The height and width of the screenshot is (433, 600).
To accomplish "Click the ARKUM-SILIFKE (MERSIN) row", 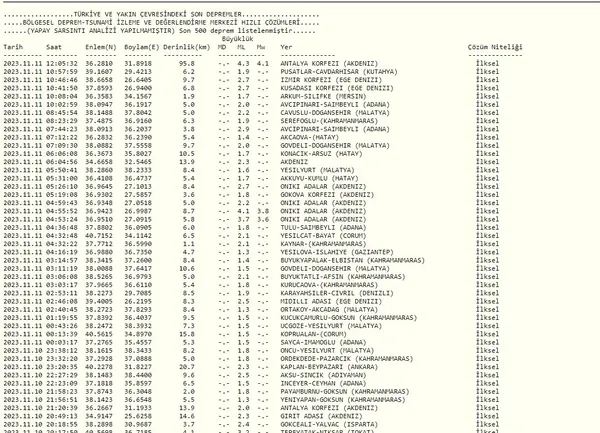I will 251,96.
